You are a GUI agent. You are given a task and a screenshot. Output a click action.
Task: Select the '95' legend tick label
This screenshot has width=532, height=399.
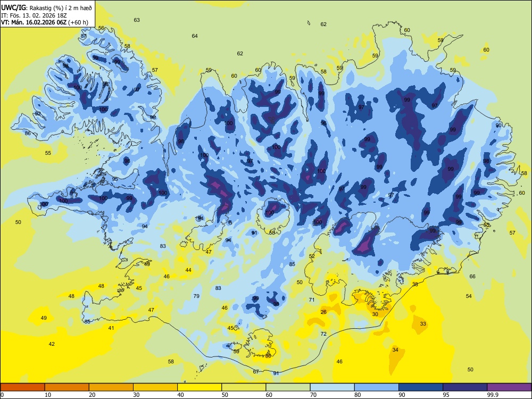(446, 395)
